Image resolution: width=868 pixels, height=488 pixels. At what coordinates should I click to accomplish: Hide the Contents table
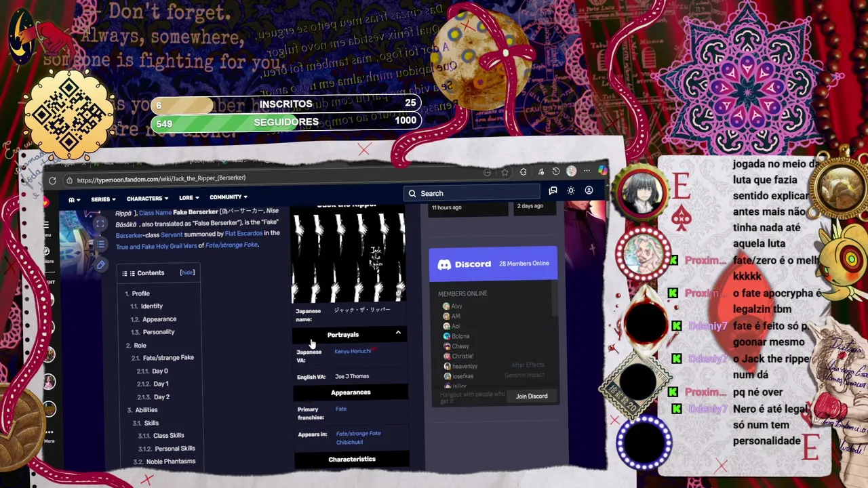coord(187,272)
